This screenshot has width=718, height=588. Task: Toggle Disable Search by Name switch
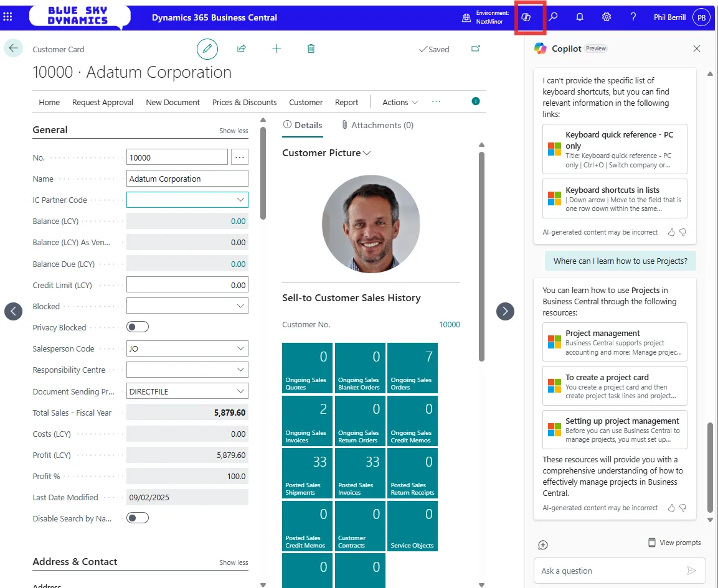pos(138,518)
